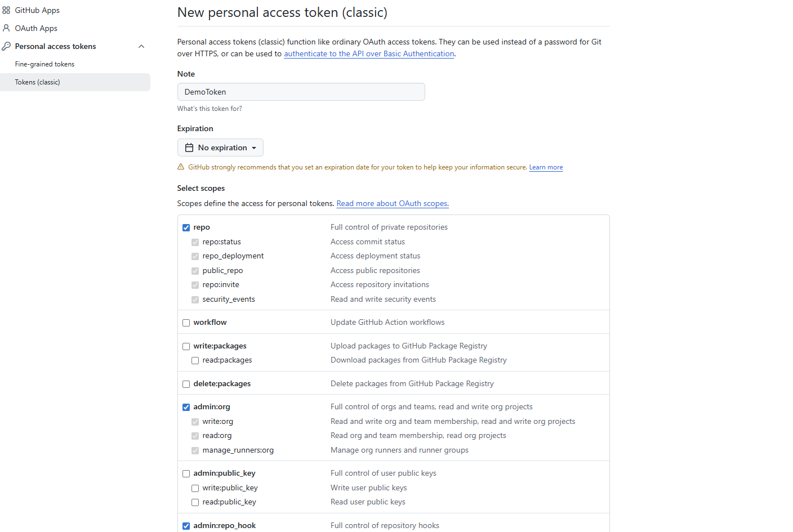Viewport: 793px width, 532px height.
Task: Uncheck the admin:org scope
Action: [186, 406]
